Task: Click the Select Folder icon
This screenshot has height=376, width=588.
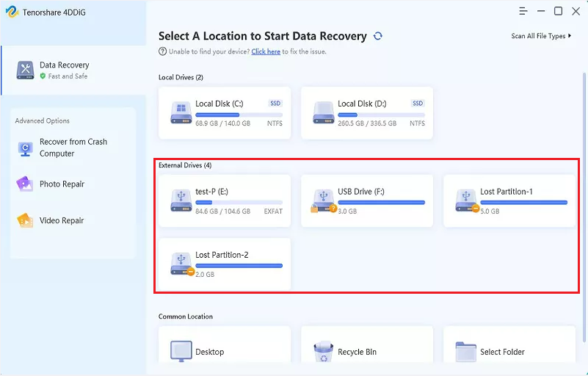Action: pos(465,352)
